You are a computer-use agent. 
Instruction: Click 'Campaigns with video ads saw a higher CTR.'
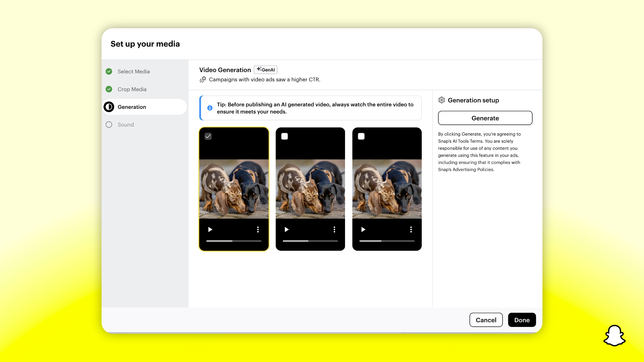pyautogui.click(x=265, y=79)
